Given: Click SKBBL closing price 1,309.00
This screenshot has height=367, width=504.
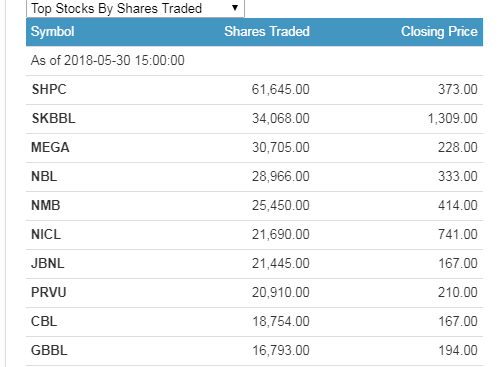Looking at the screenshot, I should pos(453,118).
